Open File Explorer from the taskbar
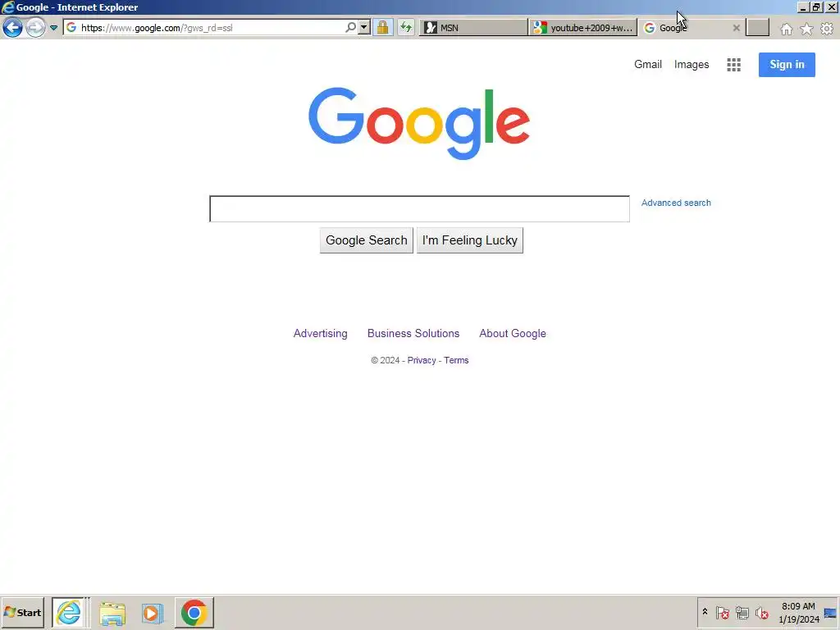840x630 pixels. coord(112,613)
